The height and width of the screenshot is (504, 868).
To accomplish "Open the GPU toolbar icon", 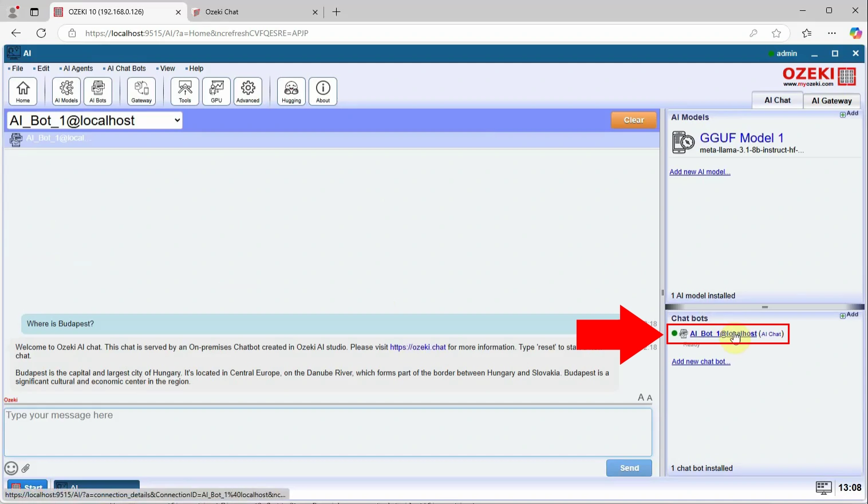I will pos(216,92).
